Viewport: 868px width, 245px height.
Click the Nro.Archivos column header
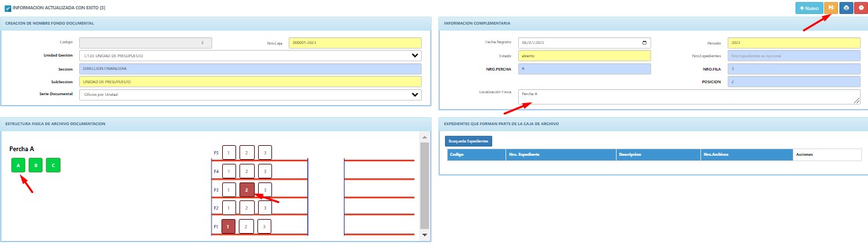click(x=746, y=154)
